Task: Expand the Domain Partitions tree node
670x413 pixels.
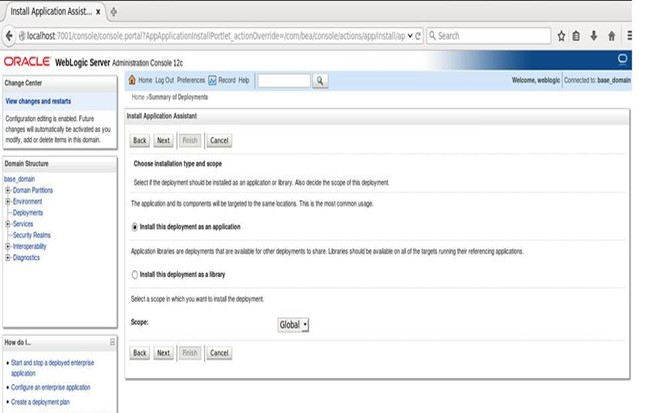Action: click(8, 190)
